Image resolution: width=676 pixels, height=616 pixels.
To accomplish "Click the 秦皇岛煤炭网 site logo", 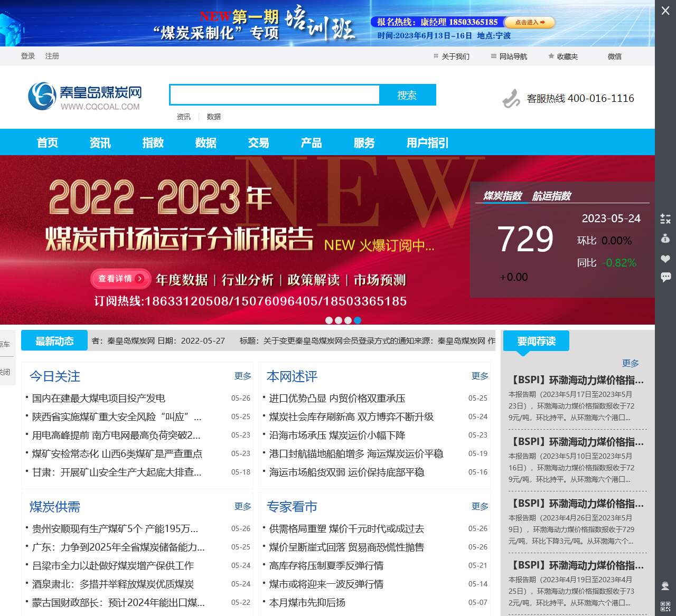I will [84, 96].
